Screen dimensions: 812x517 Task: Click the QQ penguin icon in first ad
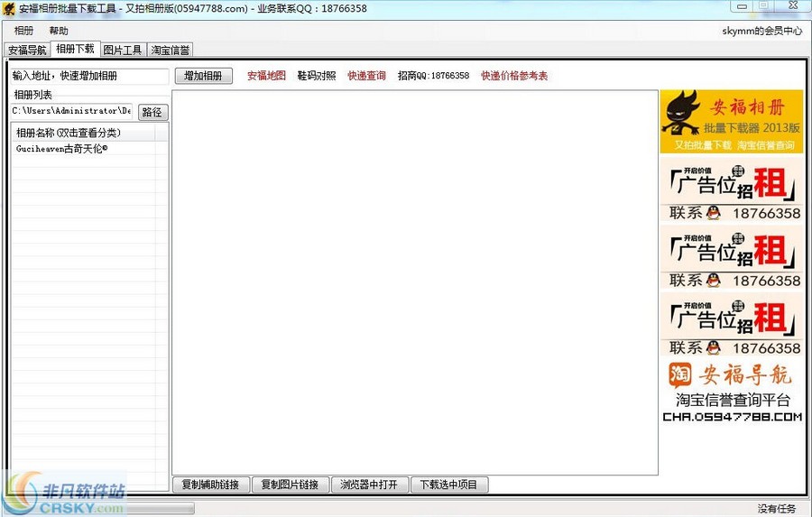714,212
